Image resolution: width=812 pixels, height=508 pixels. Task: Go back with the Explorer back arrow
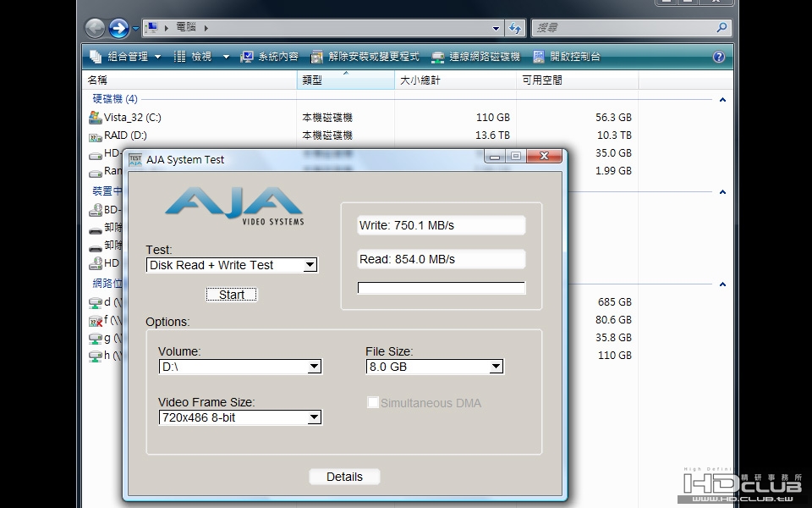[x=96, y=28]
